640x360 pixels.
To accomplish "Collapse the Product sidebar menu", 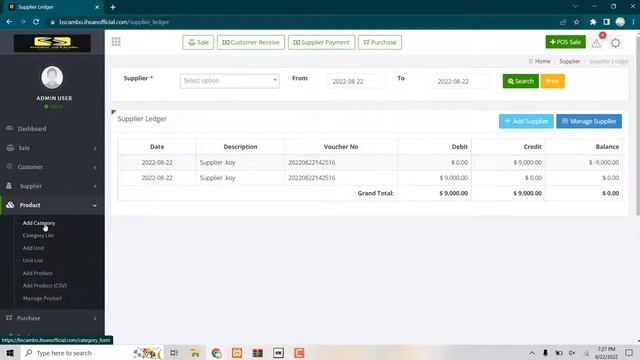I will 95,205.
